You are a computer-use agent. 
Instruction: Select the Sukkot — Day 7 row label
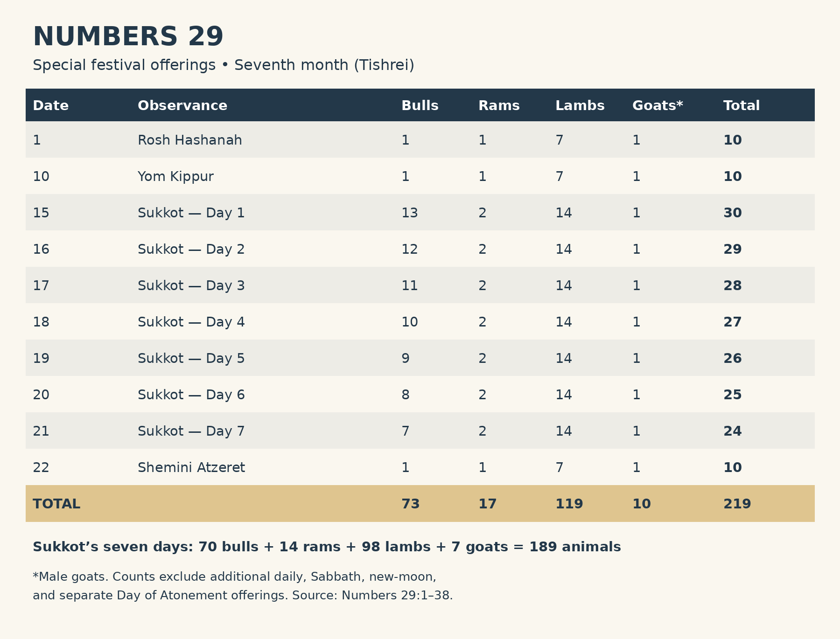coord(191,431)
